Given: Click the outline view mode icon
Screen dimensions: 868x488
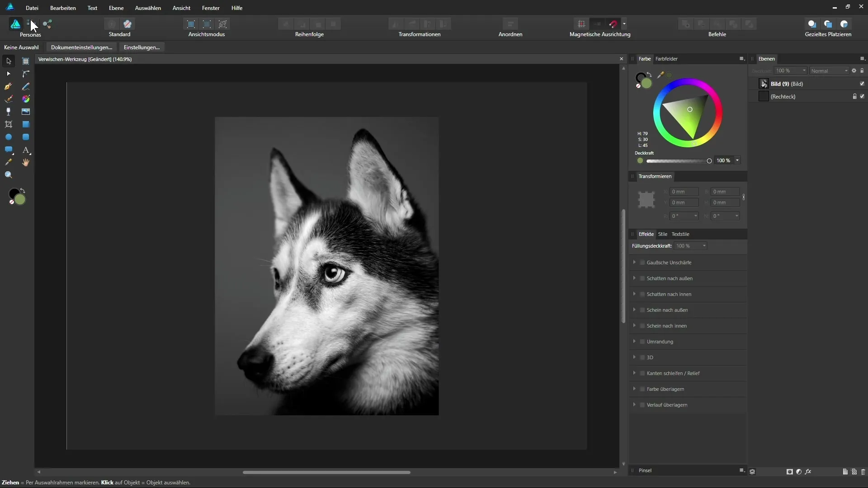Looking at the screenshot, I should [223, 24].
